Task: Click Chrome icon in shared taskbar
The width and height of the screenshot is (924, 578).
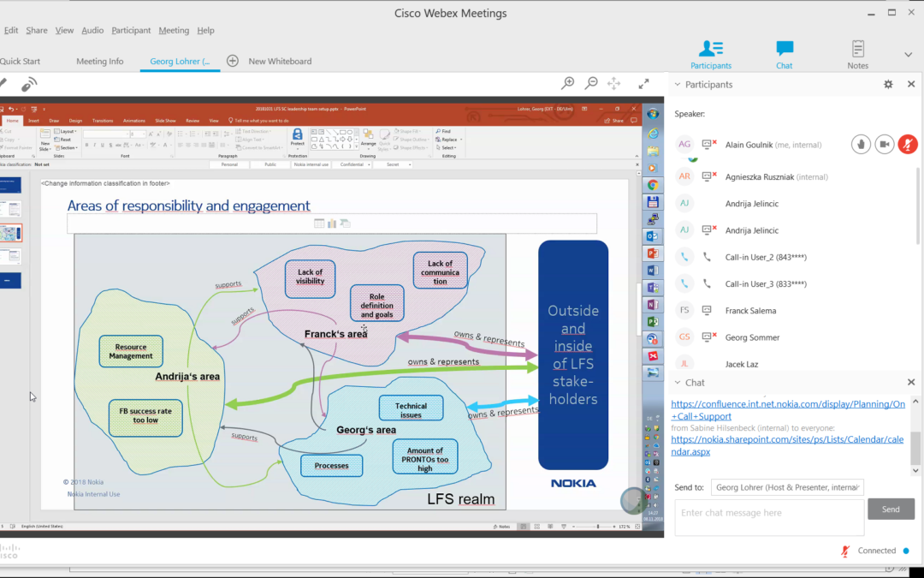Action: 652,185
